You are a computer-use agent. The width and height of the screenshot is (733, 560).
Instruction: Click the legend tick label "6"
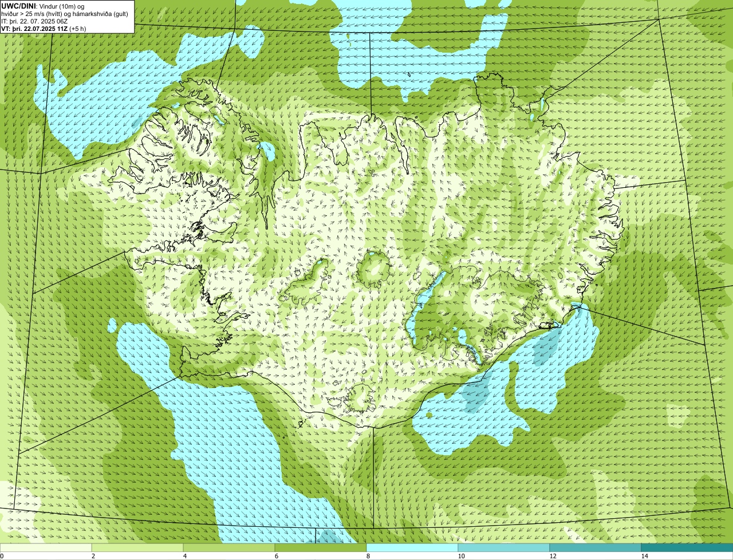click(x=276, y=556)
